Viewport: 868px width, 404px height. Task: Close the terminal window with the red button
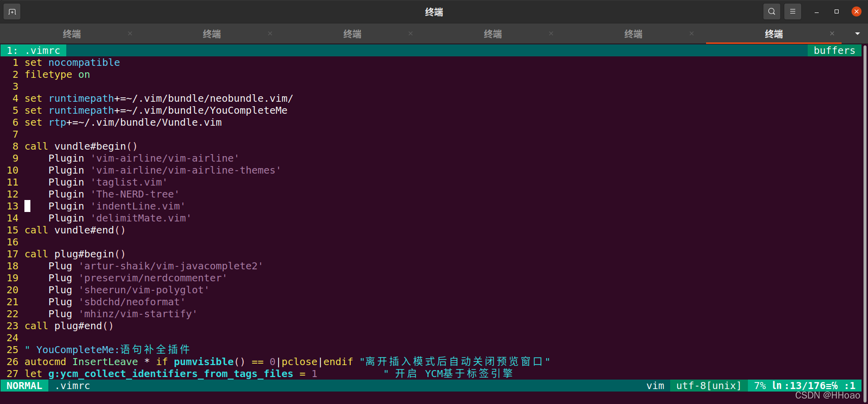[857, 11]
